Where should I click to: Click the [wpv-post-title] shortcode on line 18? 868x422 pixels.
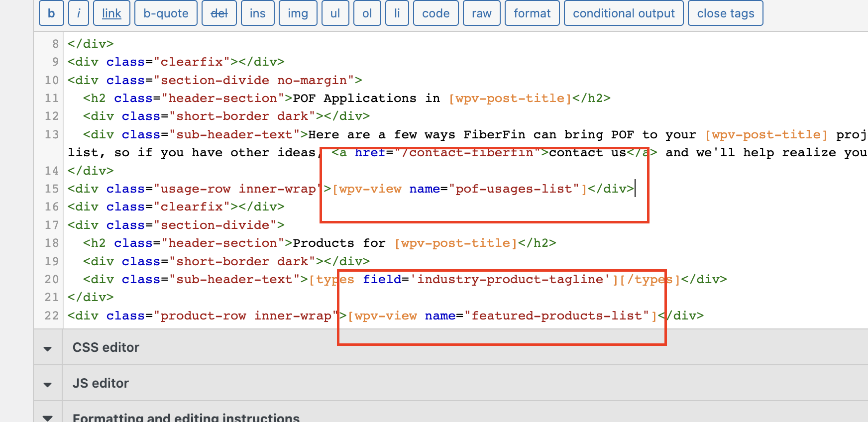click(456, 243)
